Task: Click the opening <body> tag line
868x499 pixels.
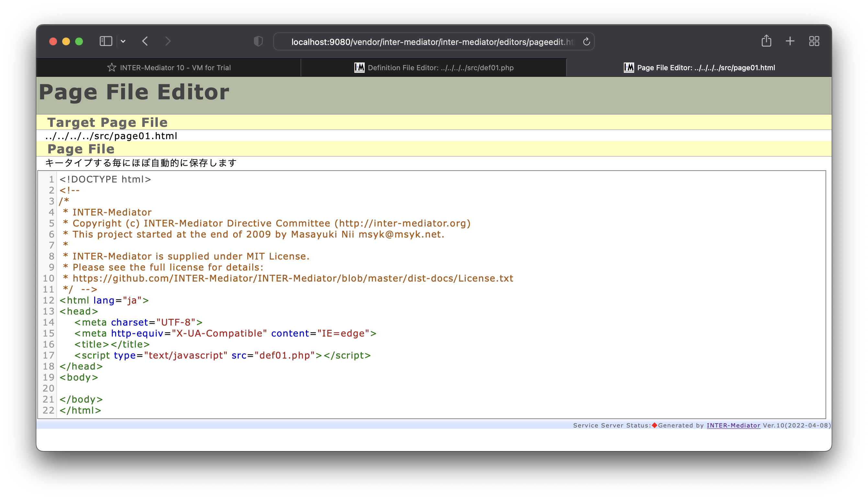Action: [79, 377]
